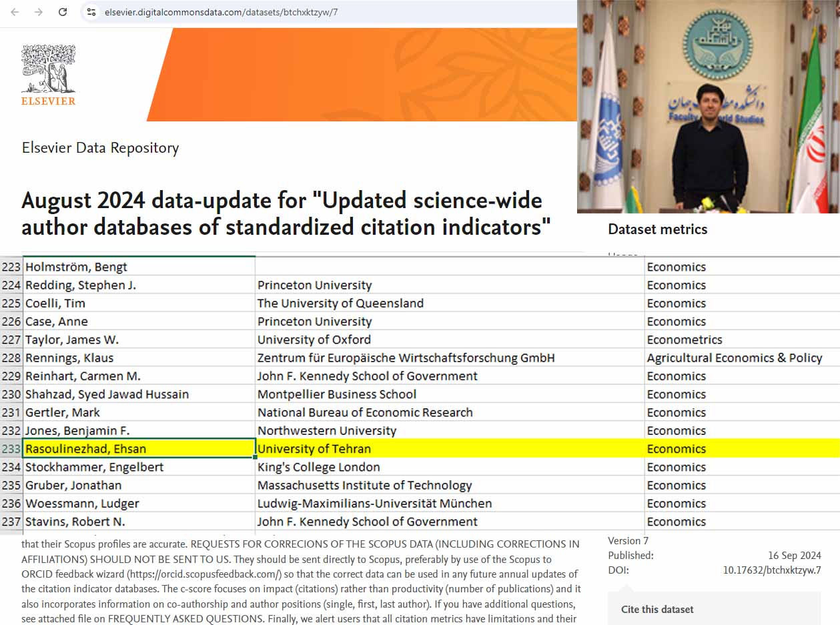840x625 pixels.
Task: Select the highlighted cell Rasoulinezhad, Ehsan
Action: pyautogui.click(x=139, y=449)
